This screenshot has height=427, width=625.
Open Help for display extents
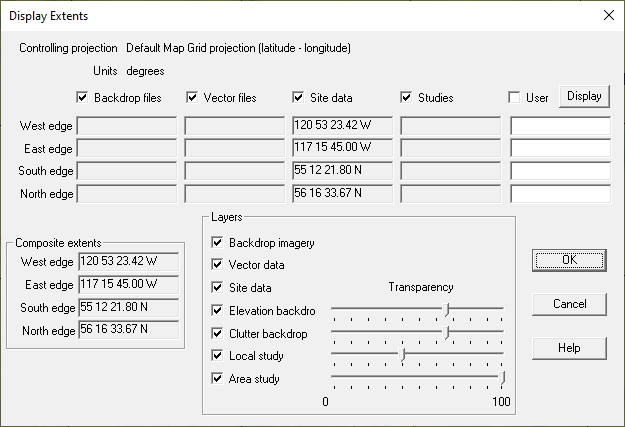569,348
